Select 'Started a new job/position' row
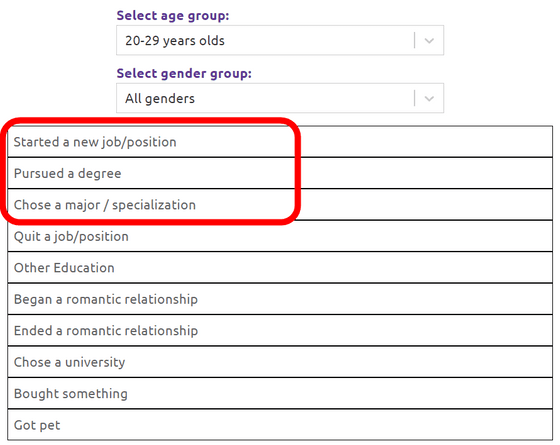Screen dimensions: 560x445 point(280,142)
